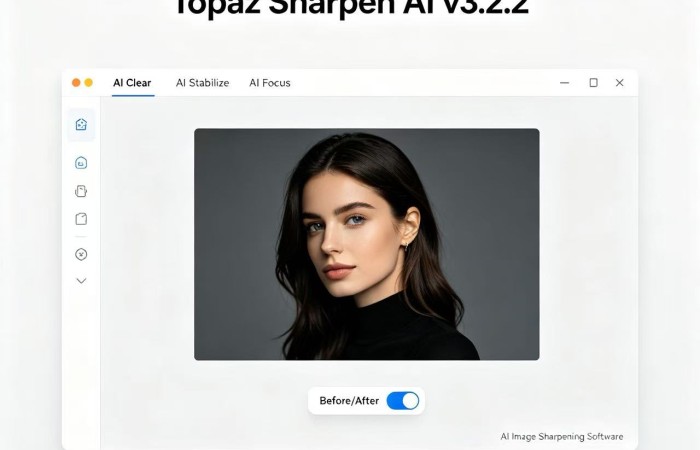Click the circular badge icon below sidebar divider
700x450 pixels.
(x=81, y=254)
